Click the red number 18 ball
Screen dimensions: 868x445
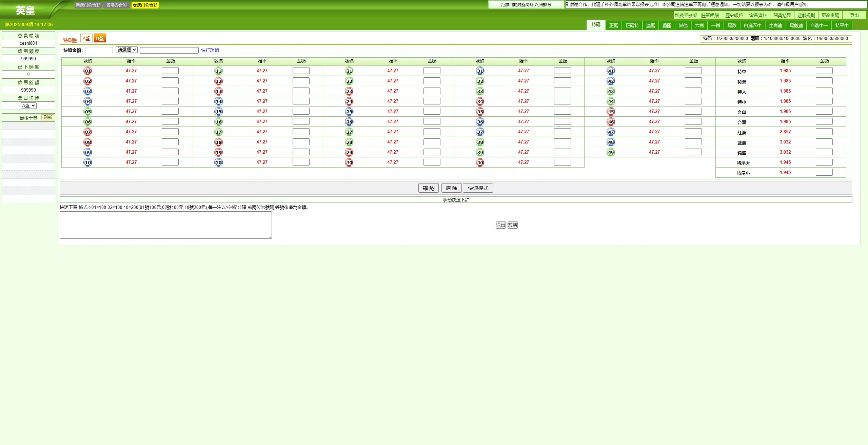[x=219, y=142]
